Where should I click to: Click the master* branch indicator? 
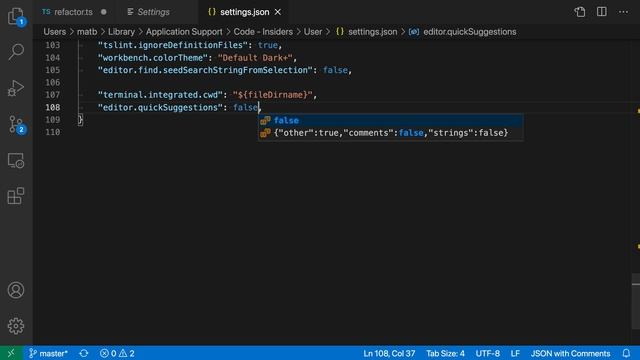(x=48, y=353)
